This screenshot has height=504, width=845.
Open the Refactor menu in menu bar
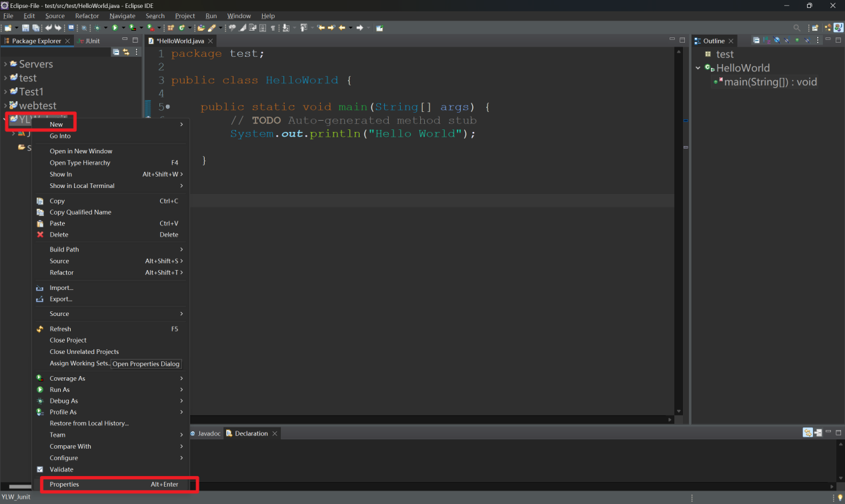click(87, 16)
